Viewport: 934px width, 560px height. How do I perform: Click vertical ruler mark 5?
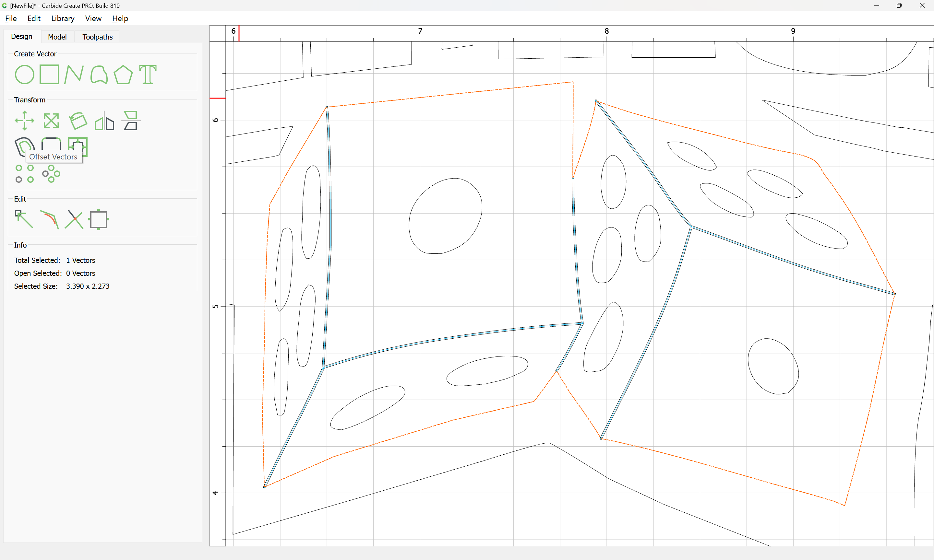(216, 307)
